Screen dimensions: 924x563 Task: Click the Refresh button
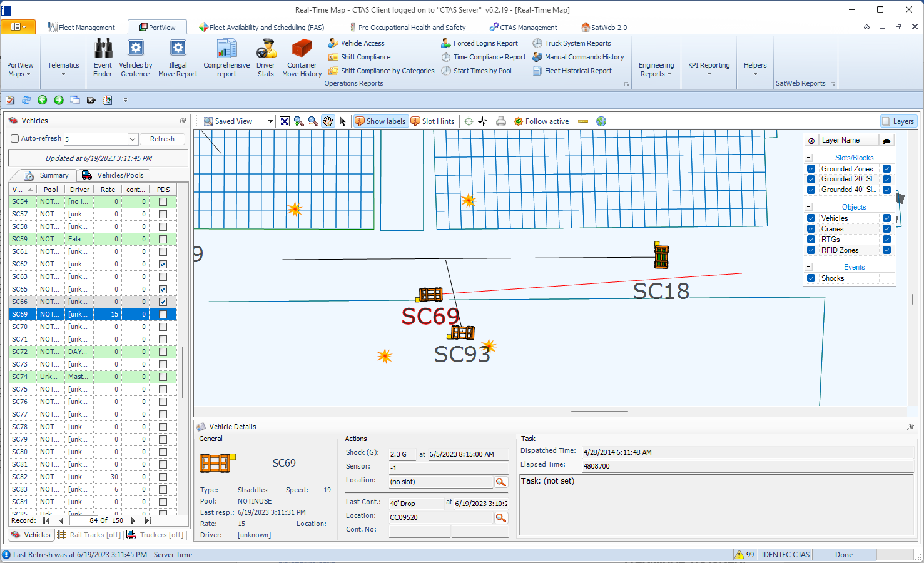[162, 139]
